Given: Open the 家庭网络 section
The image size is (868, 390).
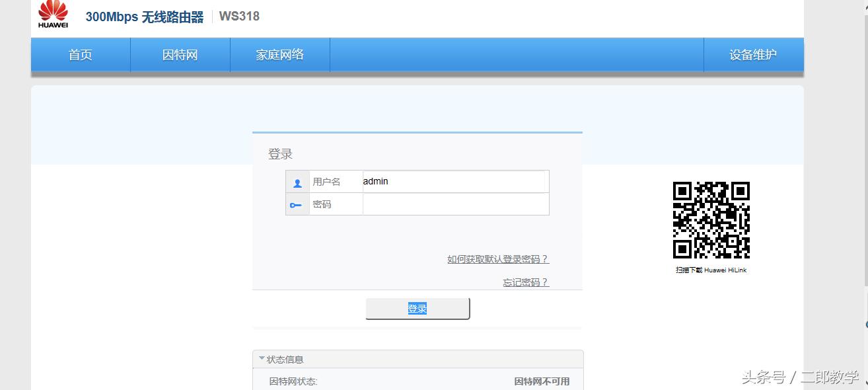Looking at the screenshot, I should (x=279, y=55).
